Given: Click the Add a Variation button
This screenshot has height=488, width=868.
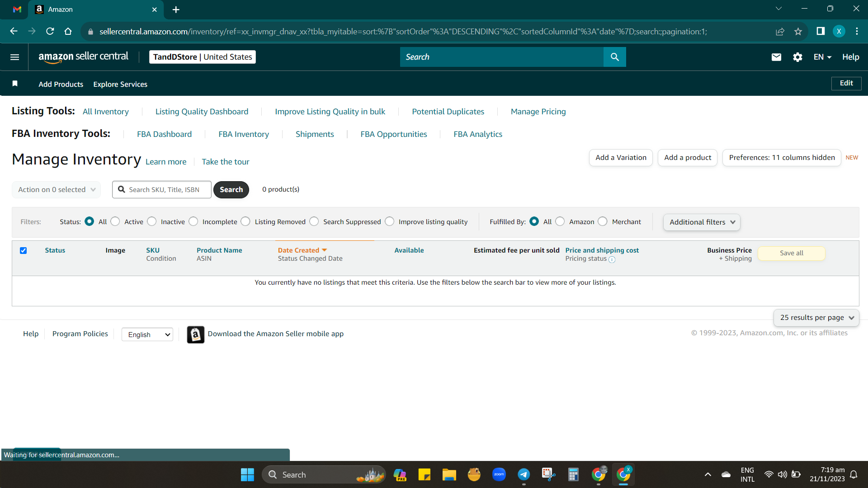Looking at the screenshot, I should click(621, 158).
